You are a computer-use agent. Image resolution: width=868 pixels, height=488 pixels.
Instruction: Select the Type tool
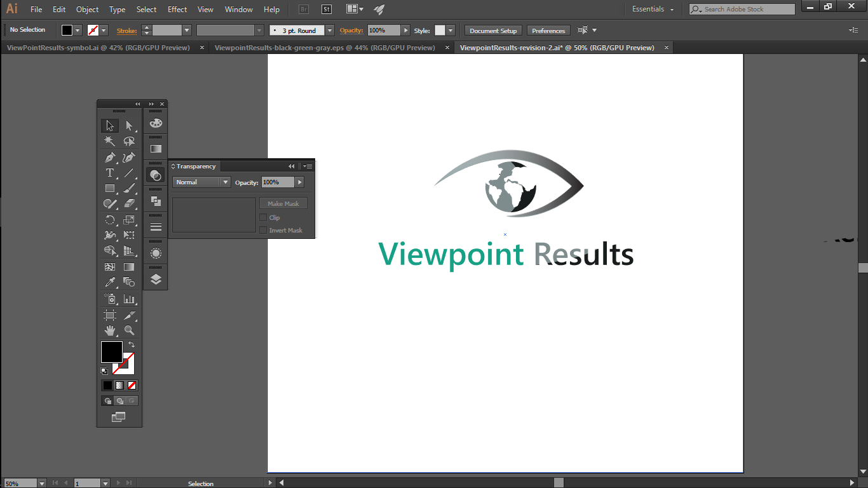(x=110, y=173)
